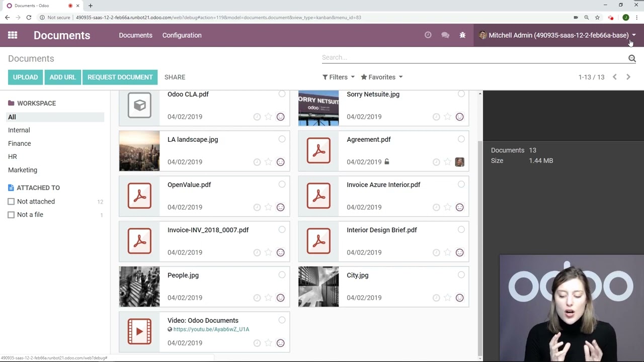644x362 pixels.
Task: Open the conversations chat icon in navbar
Action: 445,35
